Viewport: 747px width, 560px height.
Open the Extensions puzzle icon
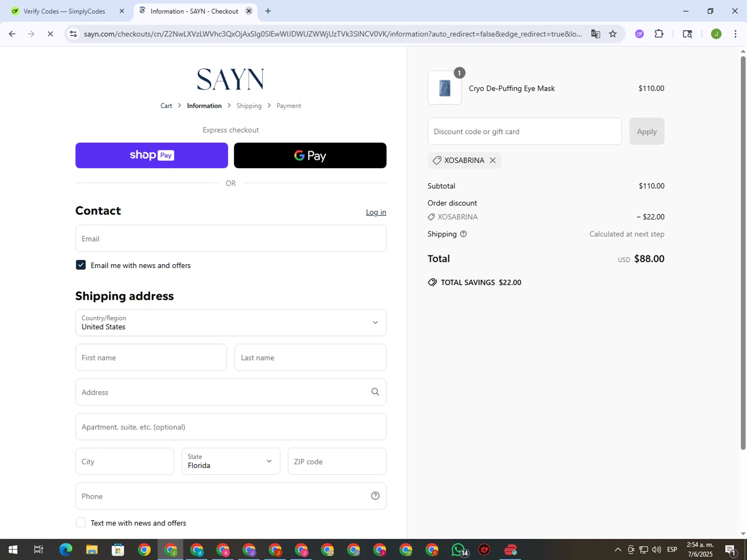click(x=659, y=34)
